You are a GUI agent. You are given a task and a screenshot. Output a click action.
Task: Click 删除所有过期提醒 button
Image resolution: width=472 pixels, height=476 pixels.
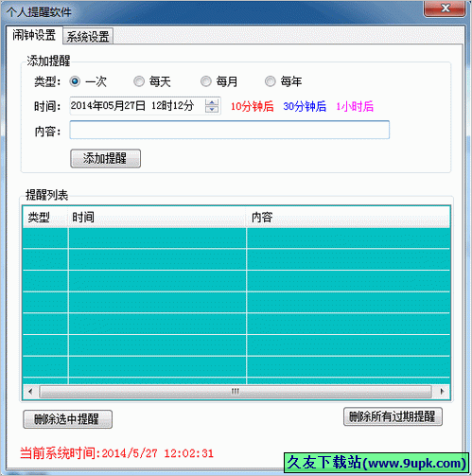pyautogui.click(x=393, y=416)
